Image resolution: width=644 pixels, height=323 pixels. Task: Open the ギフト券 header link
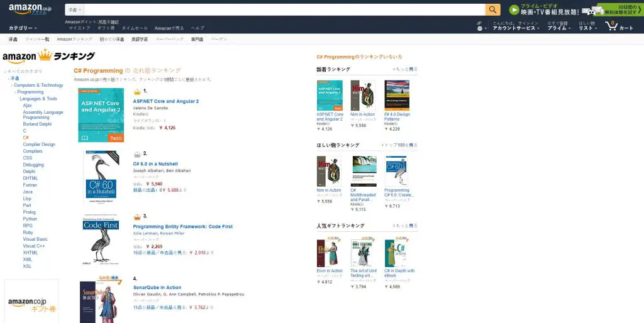106,28
